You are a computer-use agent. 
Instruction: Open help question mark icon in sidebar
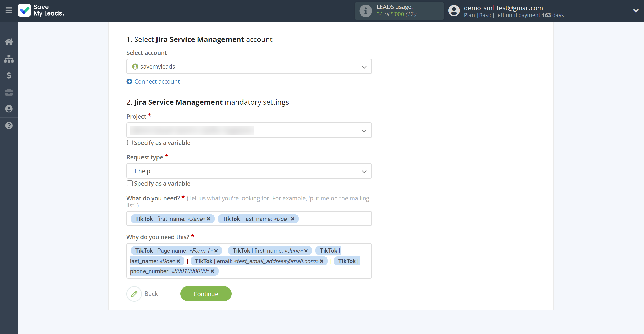(9, 126)
